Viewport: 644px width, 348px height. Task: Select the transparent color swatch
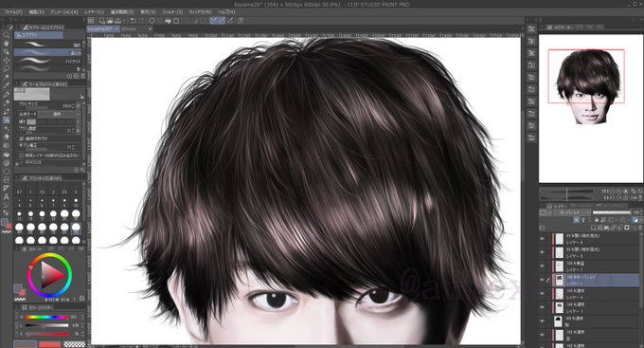[x=74, y=344]
